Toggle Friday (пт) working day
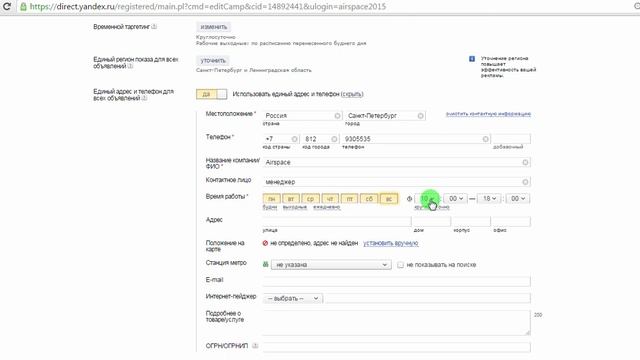 (x=349, y=199)
